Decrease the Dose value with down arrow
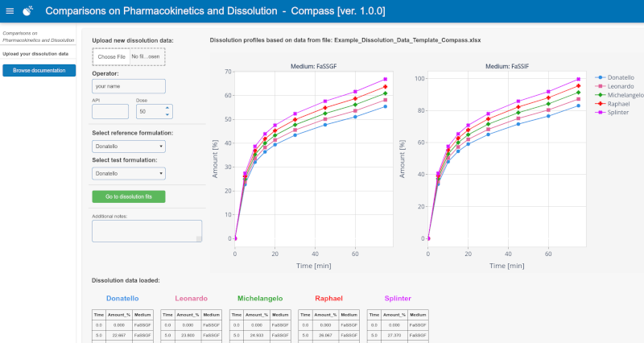The height and width of the screenshot is (343, 644). point(167,114)
